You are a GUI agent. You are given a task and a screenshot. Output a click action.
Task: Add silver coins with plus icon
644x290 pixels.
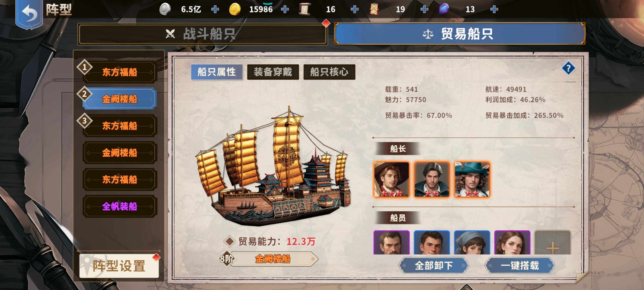(215, 9)
